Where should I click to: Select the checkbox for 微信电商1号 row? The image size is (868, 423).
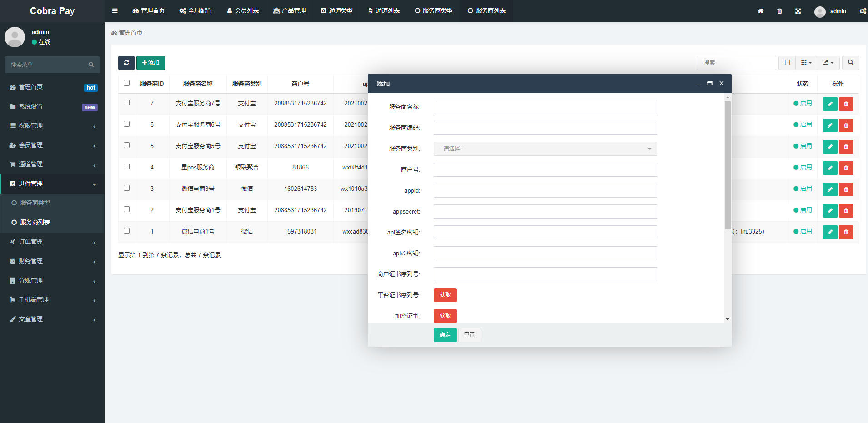[126, 231]
